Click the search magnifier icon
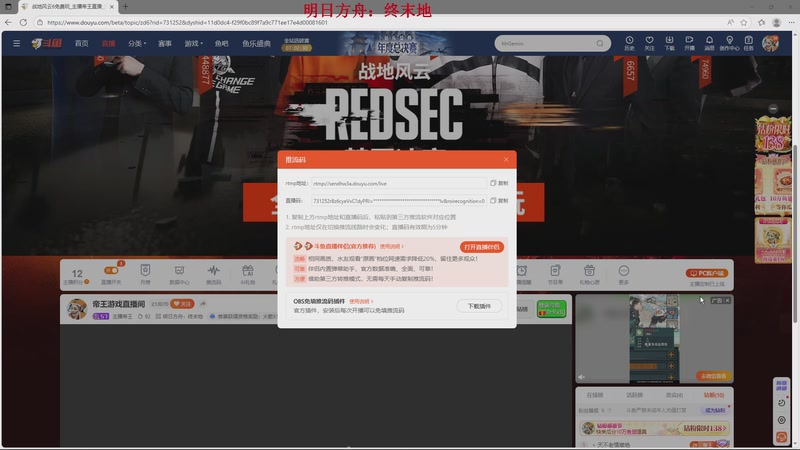 [600, 43]
